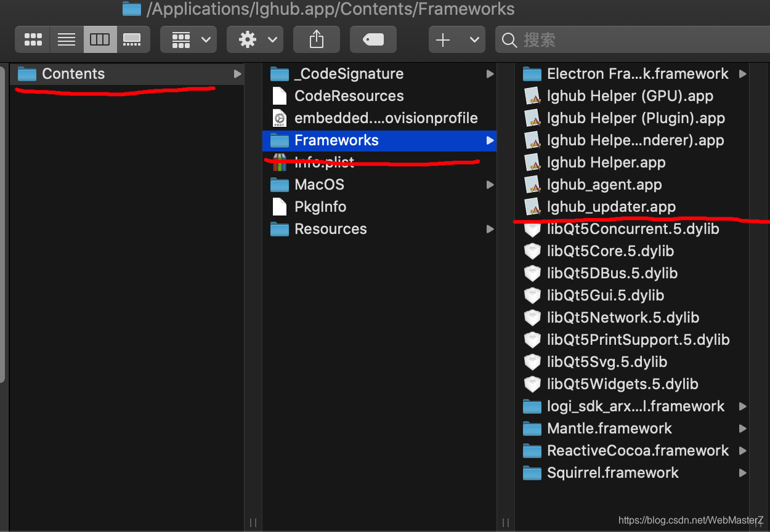Viewport: 770px width, 532px height.
Task: Select the Info.plist file icon
Action: click(x=280, y=163)
